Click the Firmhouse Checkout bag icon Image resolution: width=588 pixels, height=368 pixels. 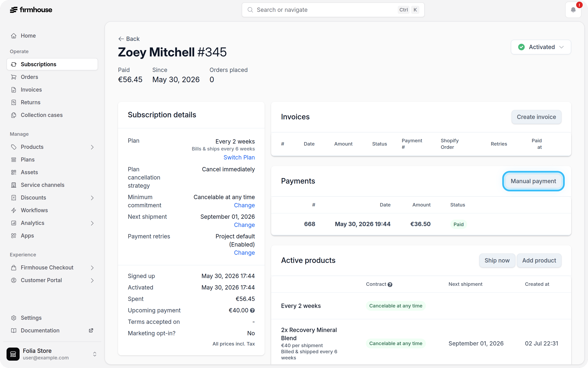14,267
